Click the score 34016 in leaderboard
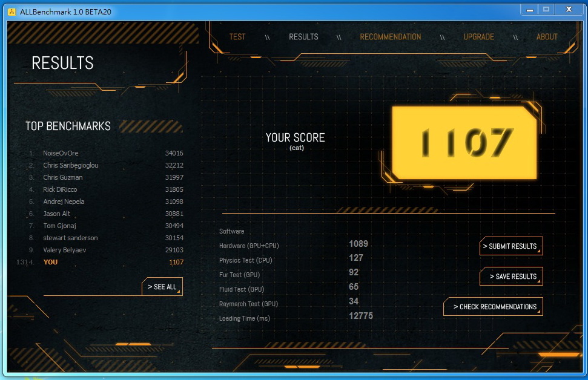This screenshot has width=588, height=380. coord(174,153)
